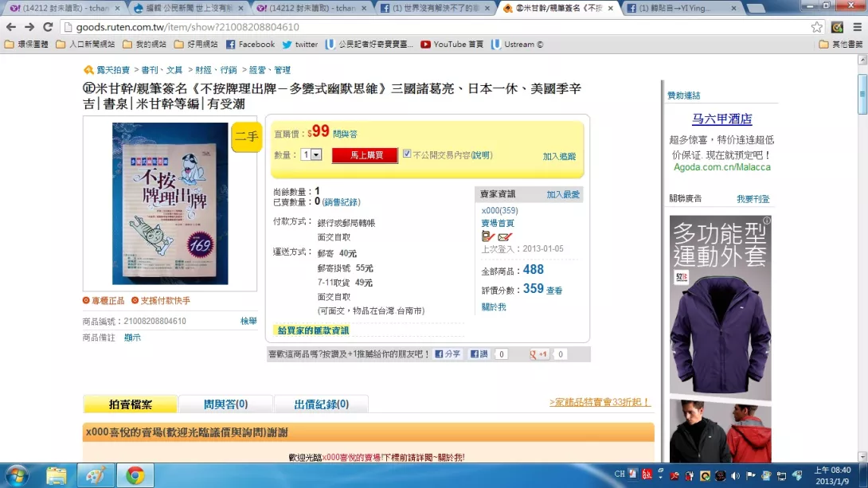Click the 財經、行銷 breadcrumb link
This screenshot has width=868, height=488.
click(216, 70)
